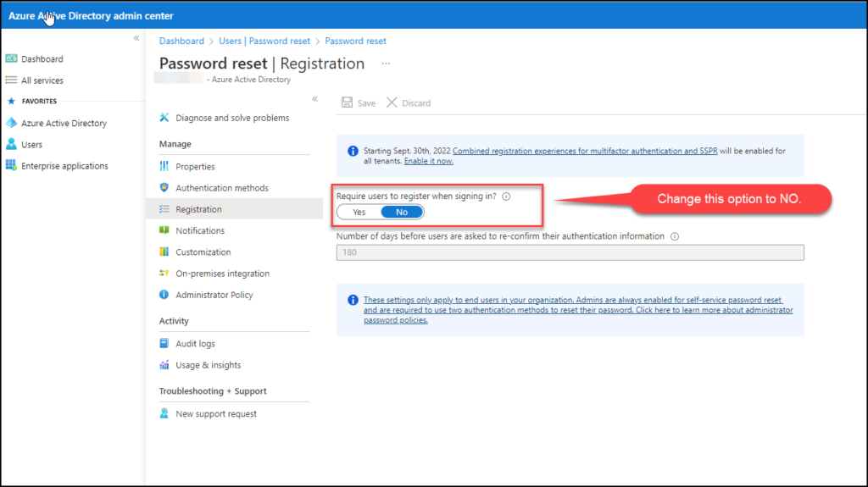Viewport: 868px width, 487px height.
Task: Click the Save button label
Action: point(366,103)
